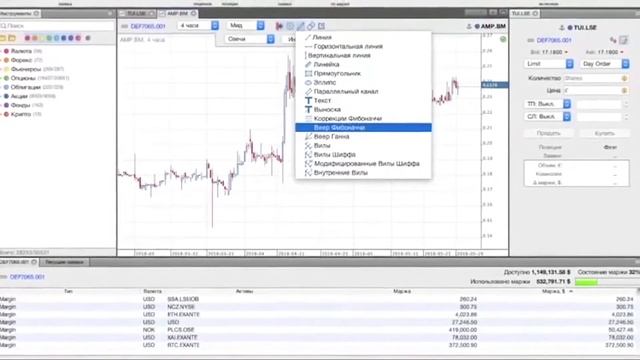Click the highlighted Веер Фибоначчи entry
This screenshot has height=360, width=640.
(363, 127)
